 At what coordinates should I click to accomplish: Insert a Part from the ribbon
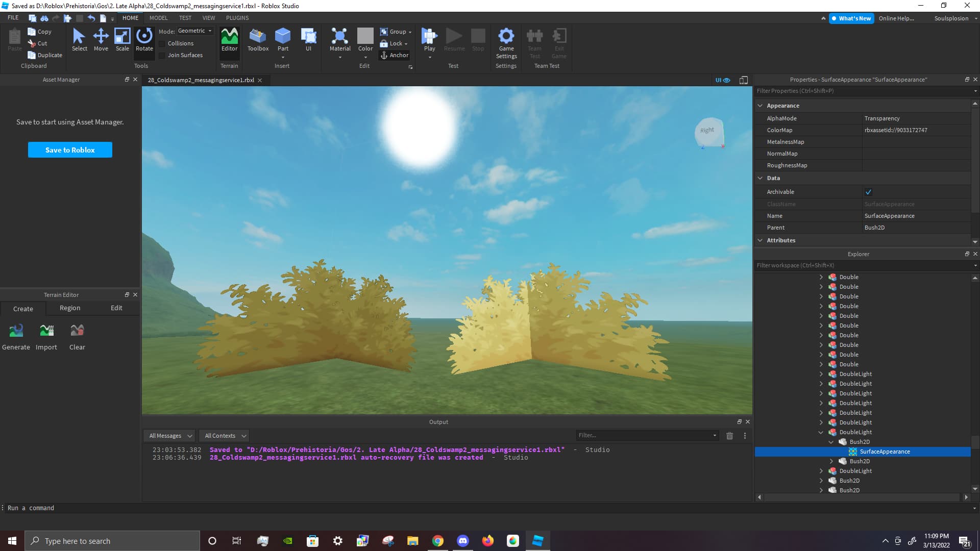coord(282,37)
